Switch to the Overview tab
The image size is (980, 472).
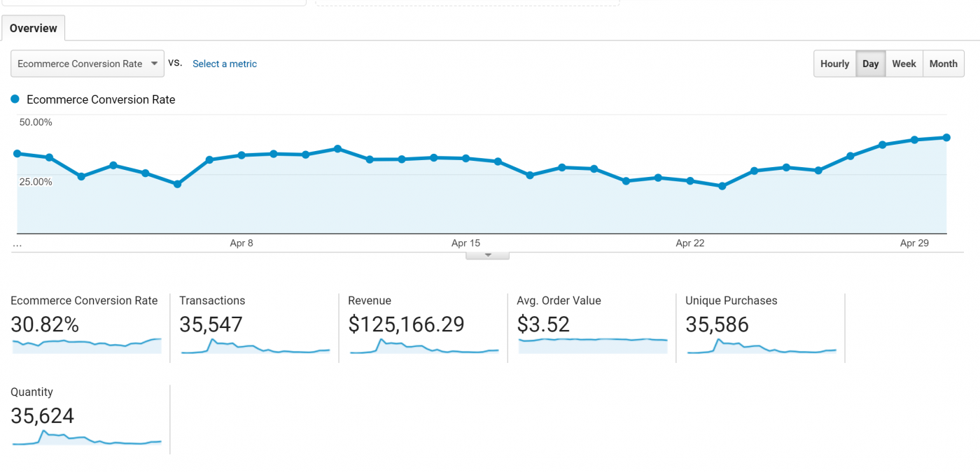(34, 29)
